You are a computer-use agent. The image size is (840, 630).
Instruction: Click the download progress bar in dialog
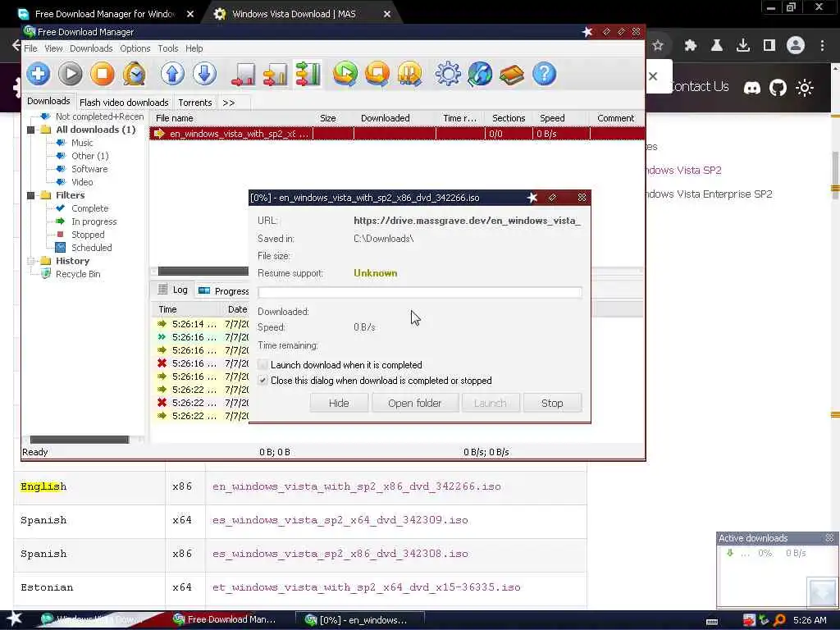(x=419, y=293)
